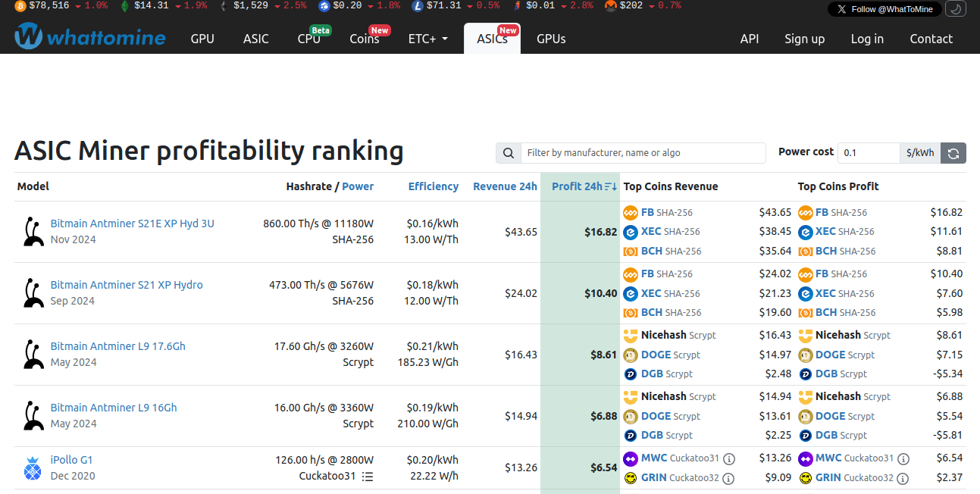The width and height of the screenshot is (980, 494).
Task: Open Bitmain Antminer S21 XP Hydro link
Action: (127, 285)
